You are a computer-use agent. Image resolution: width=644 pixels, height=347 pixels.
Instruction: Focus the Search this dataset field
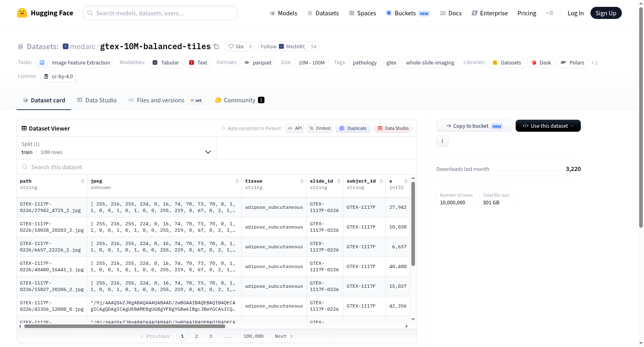pyautogui.click(x=217, y=167)
